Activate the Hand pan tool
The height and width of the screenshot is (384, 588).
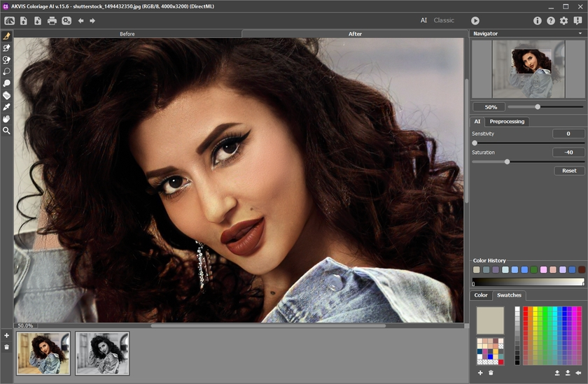click(7, 119)
